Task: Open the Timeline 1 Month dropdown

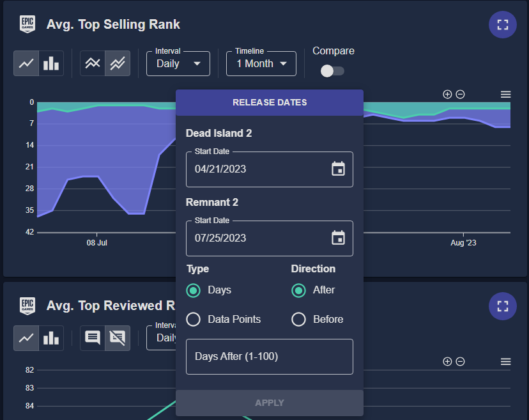Action: click(261, 63)
